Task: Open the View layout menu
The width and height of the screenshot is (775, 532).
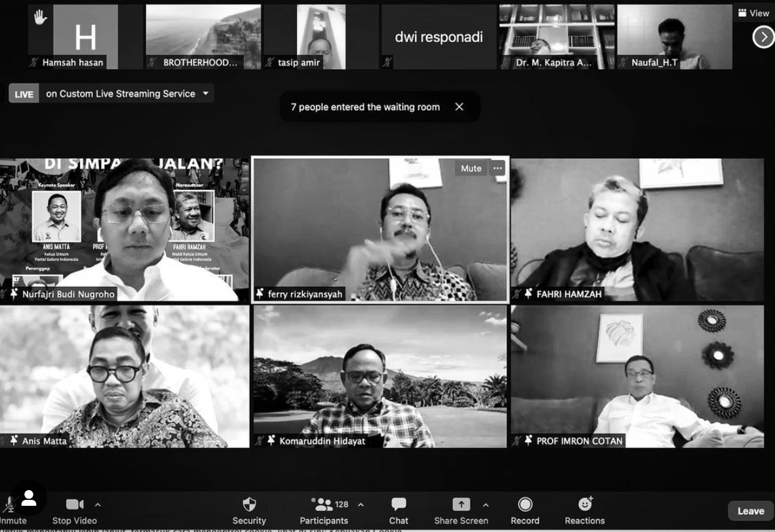Action: point(753,13)
